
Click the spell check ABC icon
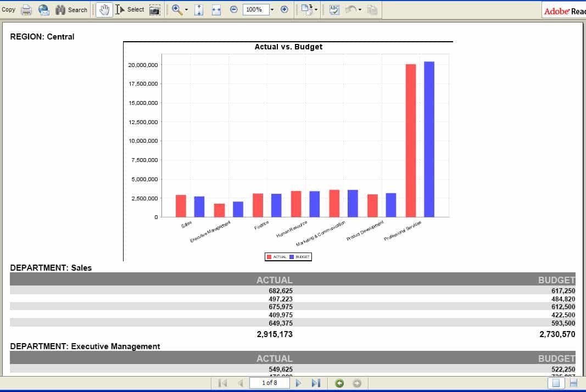(x=333, y=9)
